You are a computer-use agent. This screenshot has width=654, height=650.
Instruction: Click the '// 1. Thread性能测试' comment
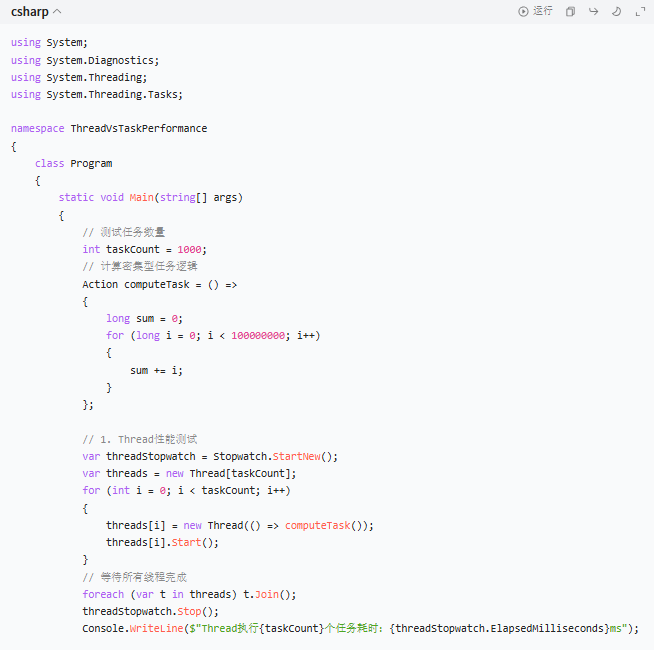pos(140,439)
